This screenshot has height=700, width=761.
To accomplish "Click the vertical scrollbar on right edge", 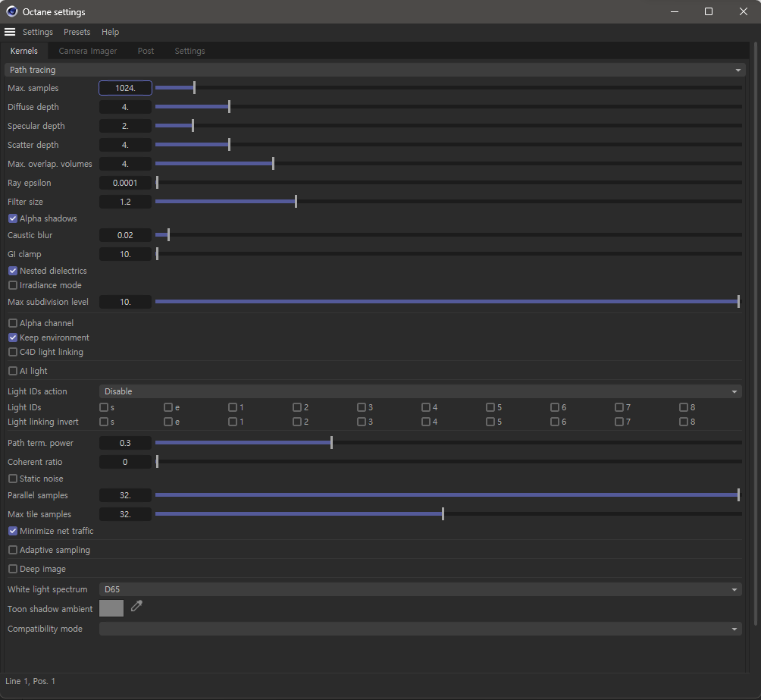I will (x=755, y=334).
